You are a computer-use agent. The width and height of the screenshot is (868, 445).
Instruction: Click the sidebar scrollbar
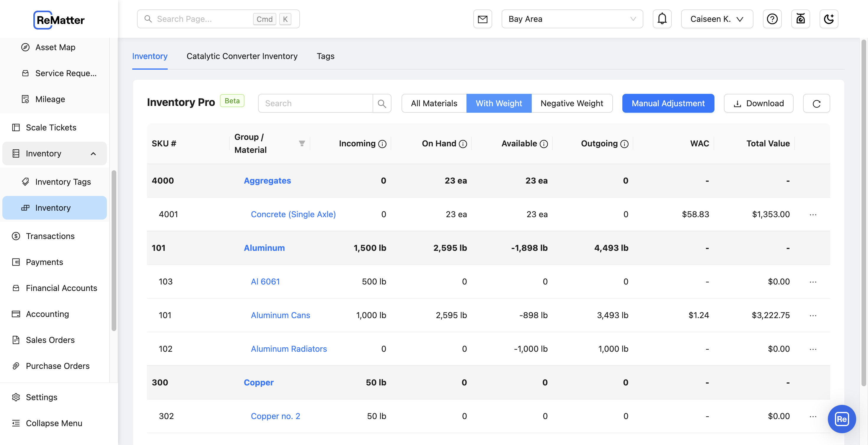click(114, 251)
